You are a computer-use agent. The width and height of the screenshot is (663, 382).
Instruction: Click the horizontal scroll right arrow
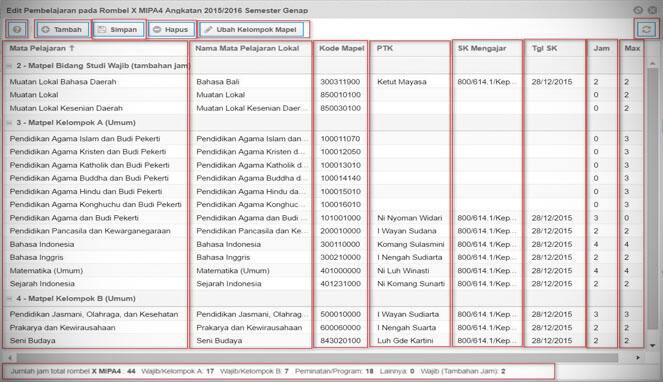click(638, 357)
